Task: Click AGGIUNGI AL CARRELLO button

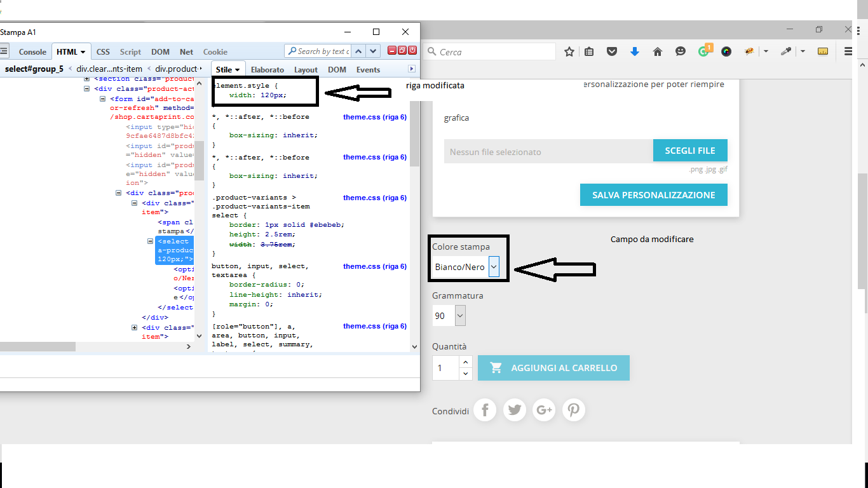Action: tap(553, 368)
